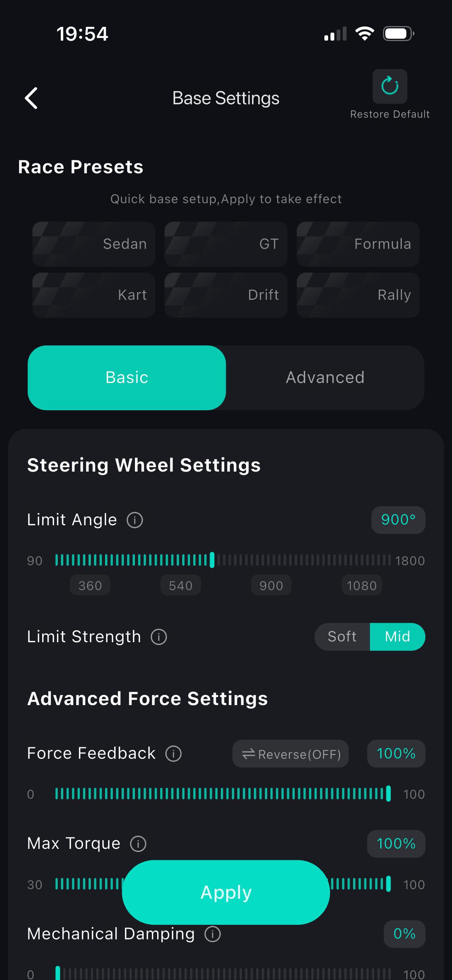Pick the 540 angle quick preset
The width and height of the screenshot is (452, 980).
pos(181,585)
